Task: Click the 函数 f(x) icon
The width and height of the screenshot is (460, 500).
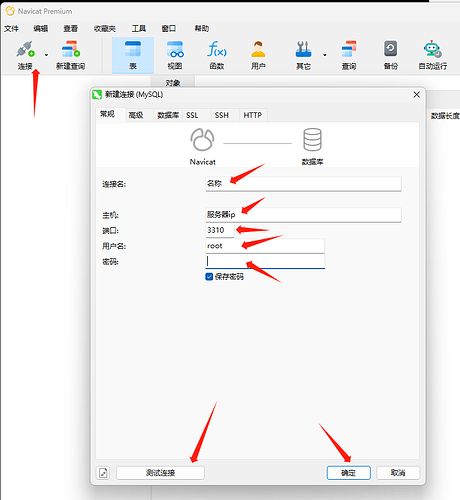Action: (217, 50)
